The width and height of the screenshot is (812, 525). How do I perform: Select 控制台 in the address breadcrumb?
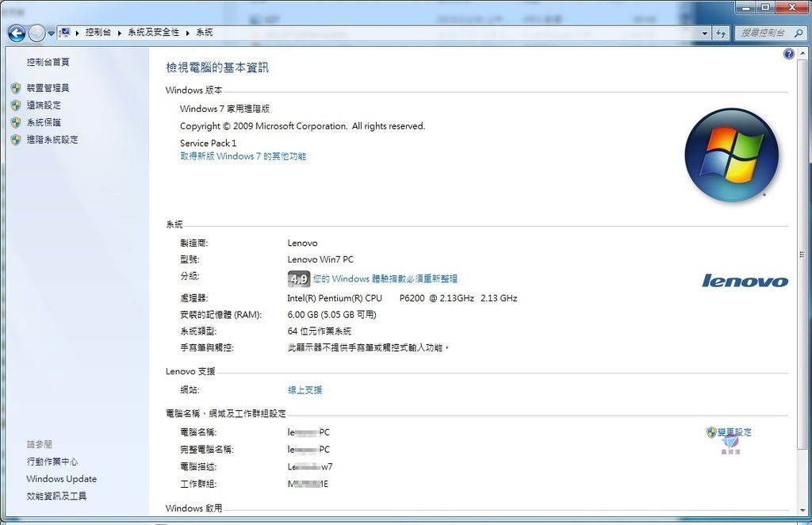click(98, 32)
